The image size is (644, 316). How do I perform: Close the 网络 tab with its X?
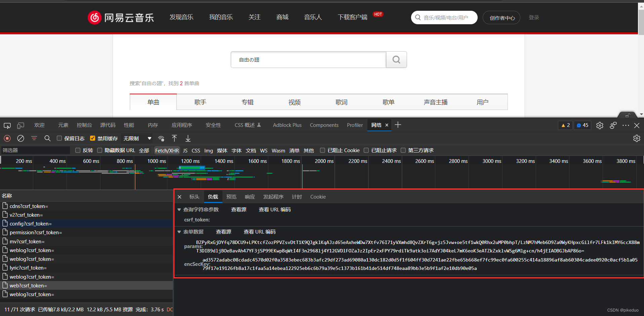pos(387,125)
